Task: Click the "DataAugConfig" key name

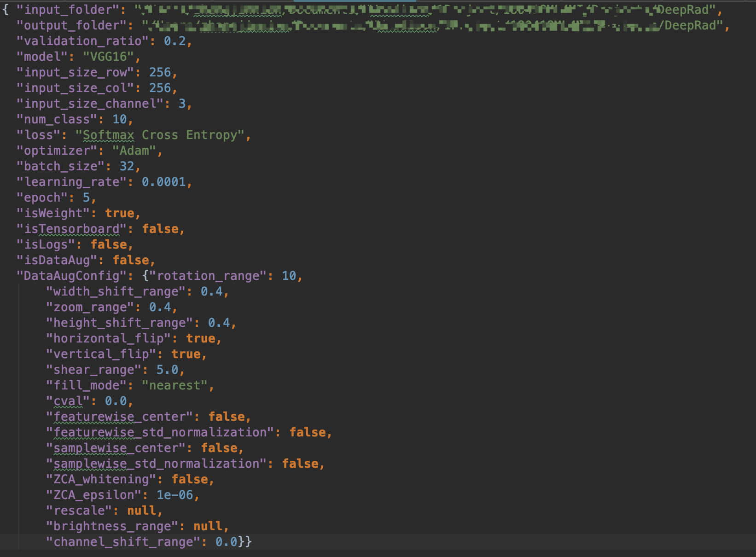Action: pos(71,276)
